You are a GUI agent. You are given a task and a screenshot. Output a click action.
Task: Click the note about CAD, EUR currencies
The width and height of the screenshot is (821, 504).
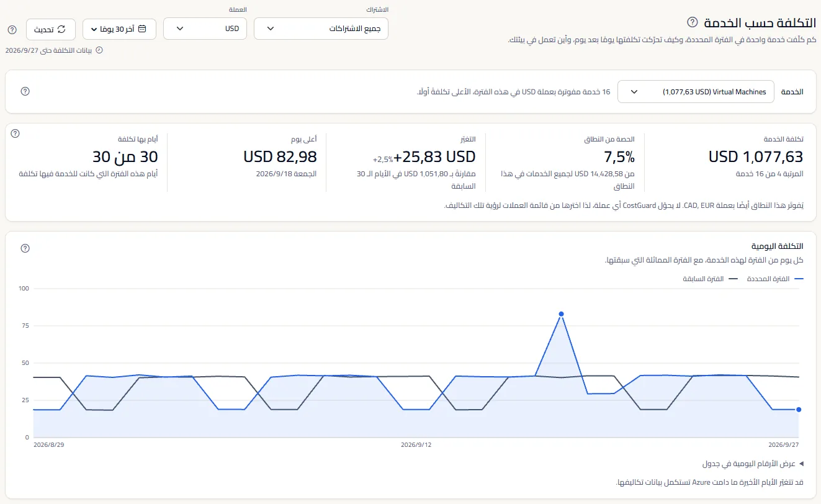pos(625,205)
